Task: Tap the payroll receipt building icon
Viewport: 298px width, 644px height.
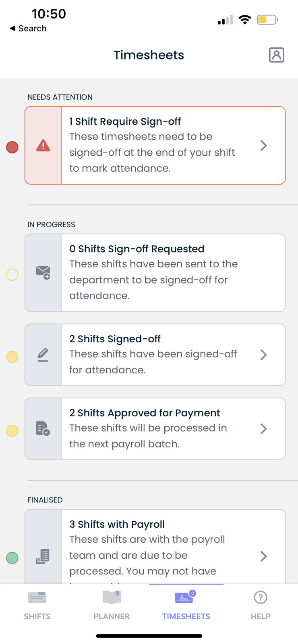Action: [x=43, y=556]
